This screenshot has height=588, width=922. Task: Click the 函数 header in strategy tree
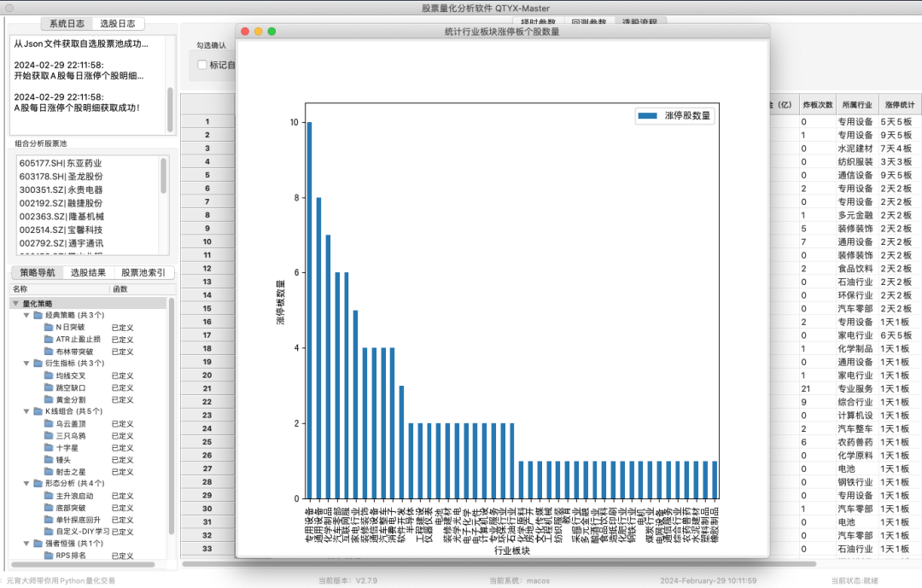click(x=143, y=288)
